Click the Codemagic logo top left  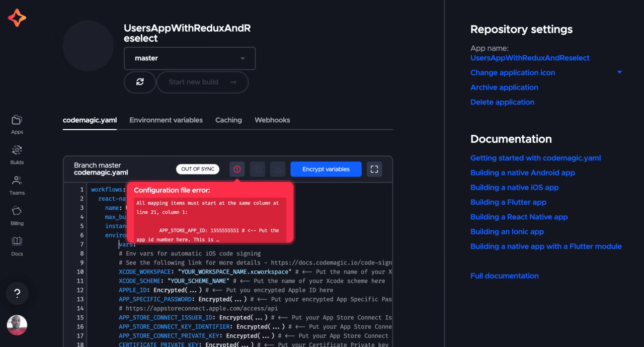(x=17, y=17)
